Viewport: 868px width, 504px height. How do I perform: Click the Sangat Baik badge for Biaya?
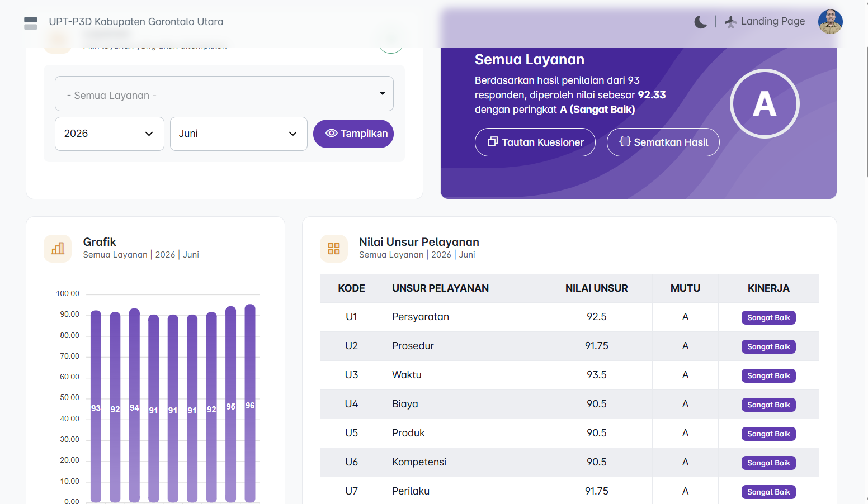tap(768, 405)
